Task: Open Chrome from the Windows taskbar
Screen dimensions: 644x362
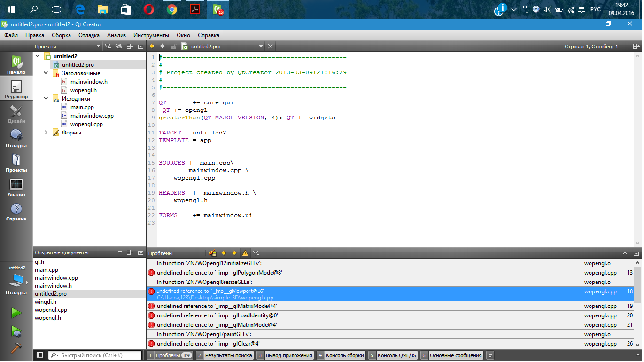Action: (x=171, y=9)
